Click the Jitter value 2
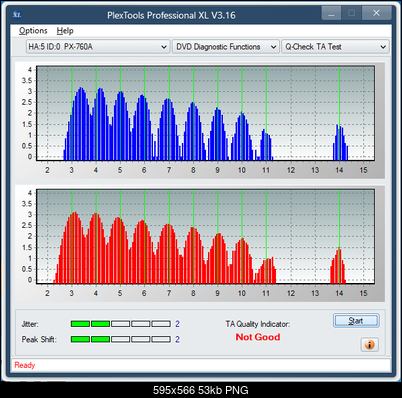Viewport: 402px width, 398px height. coord(177,324)
